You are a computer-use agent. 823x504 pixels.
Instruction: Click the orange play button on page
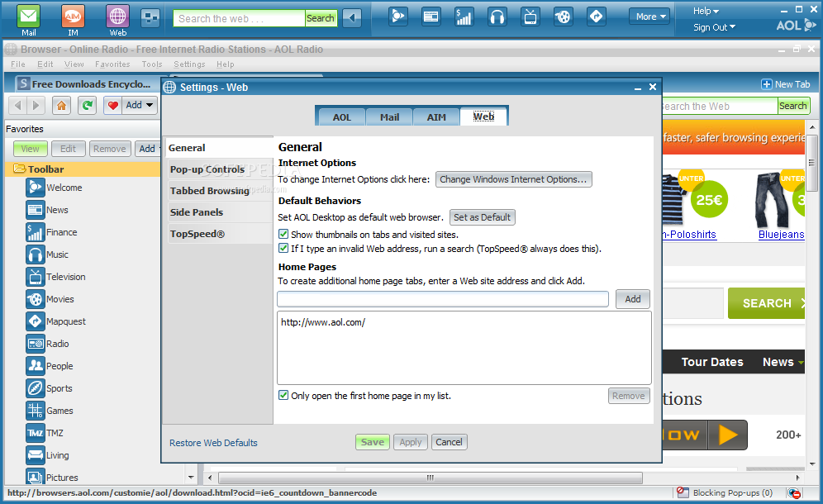[x=727, y=435]
